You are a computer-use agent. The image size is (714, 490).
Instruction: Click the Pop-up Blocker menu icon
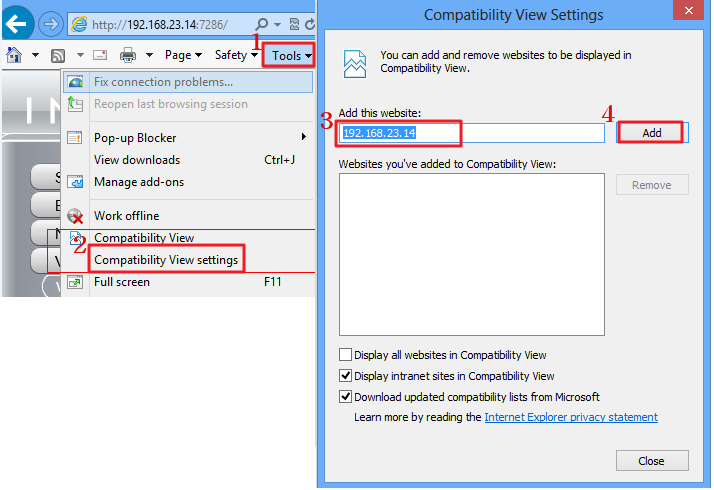pyautogui.click(x=75, y=138)
